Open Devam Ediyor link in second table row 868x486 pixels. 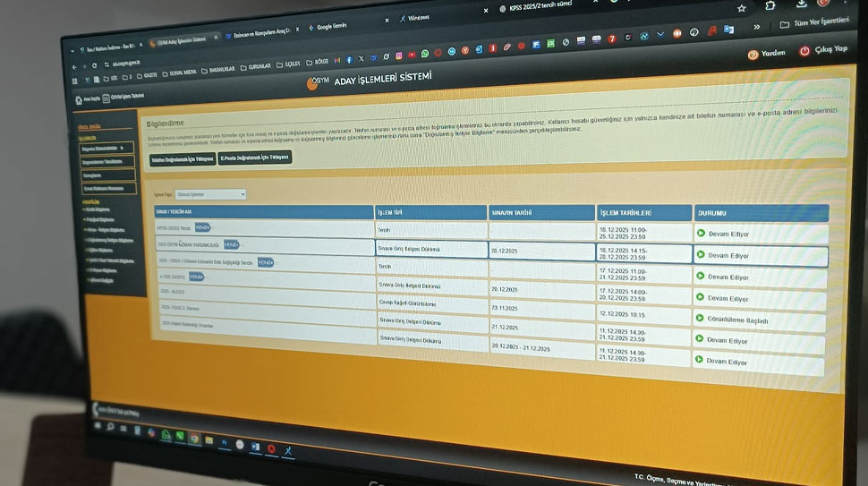coord(728,255)
